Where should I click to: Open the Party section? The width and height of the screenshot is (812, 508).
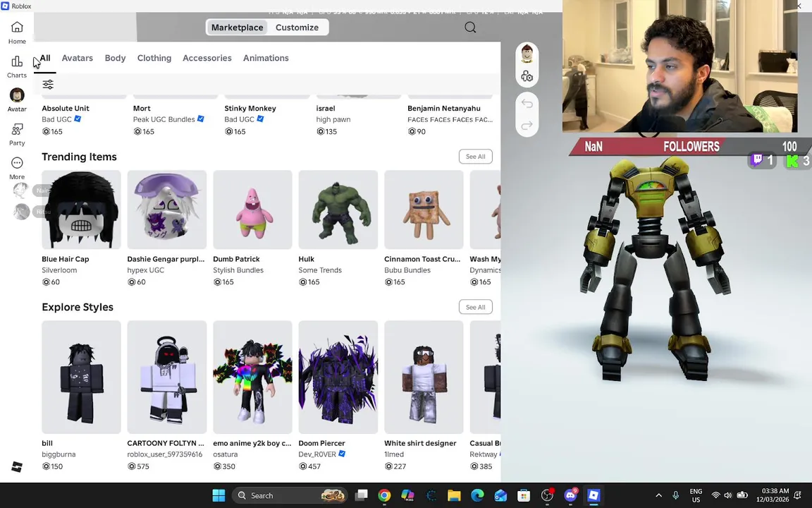click(x=17, y=134)
